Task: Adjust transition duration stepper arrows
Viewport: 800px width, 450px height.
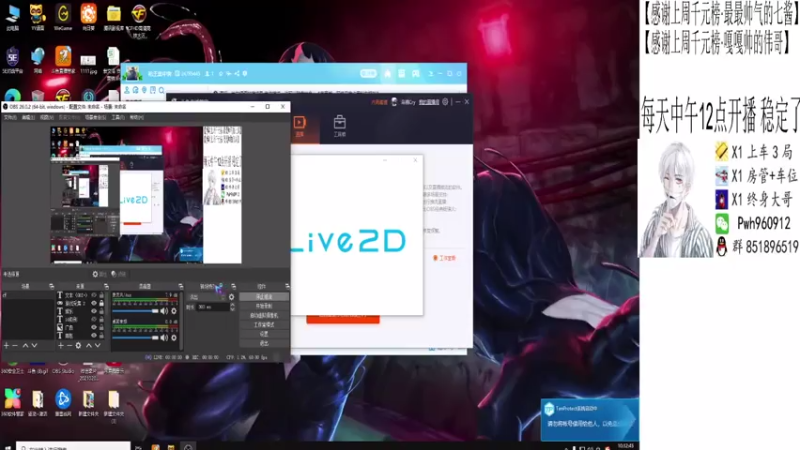Action: (233, 307)
